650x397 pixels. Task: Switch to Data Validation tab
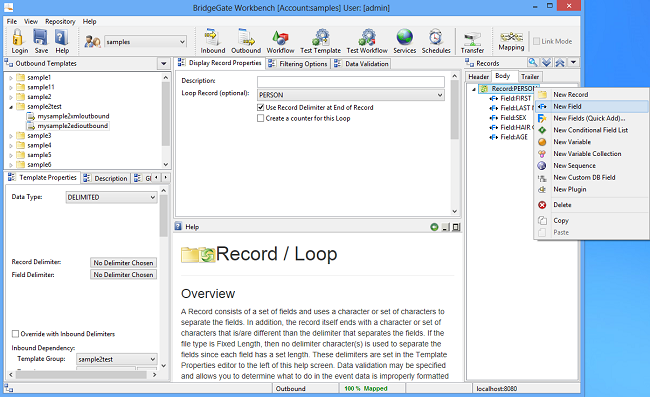pyautogui.click(x=361, y=63)
